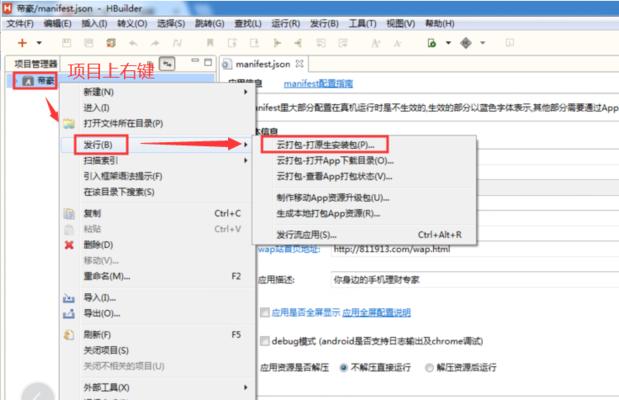Expand the 外部工具(X) submenu arrow
The width and height of the screenshot is (619, 400).
coord(246,387)
